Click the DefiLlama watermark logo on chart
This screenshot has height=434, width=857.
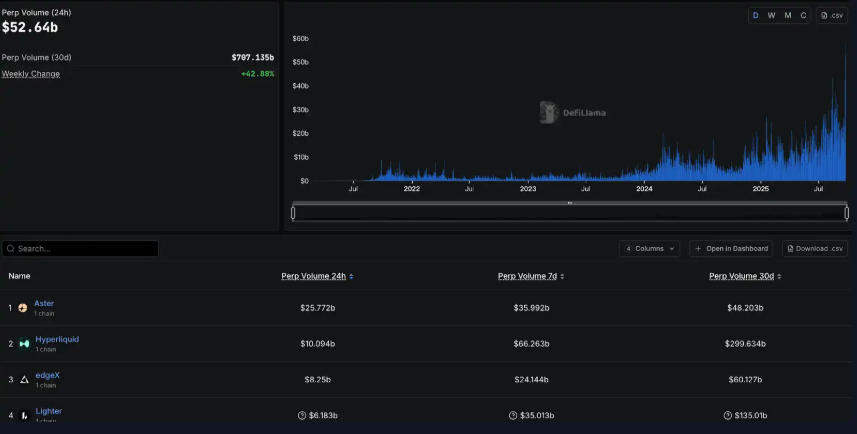549,112
